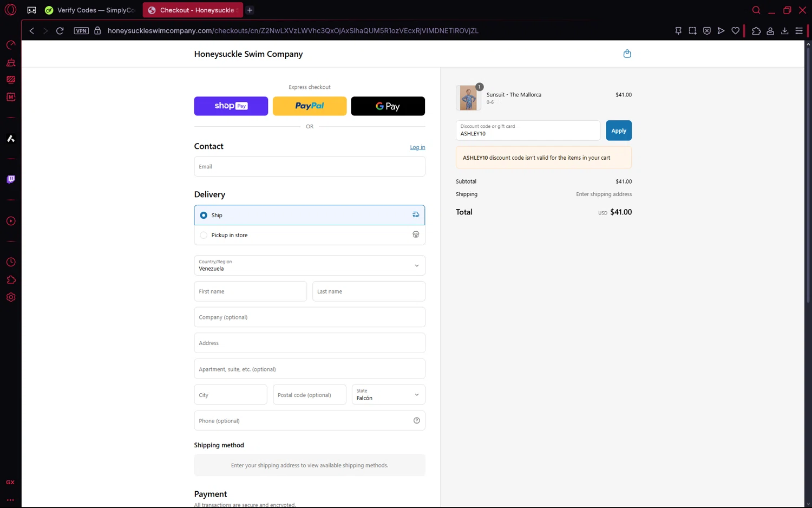The image size is (812, 508).
Task: Open the sidebar three-dot more menu
Action: pyautogui.click(x=10, y=500)
